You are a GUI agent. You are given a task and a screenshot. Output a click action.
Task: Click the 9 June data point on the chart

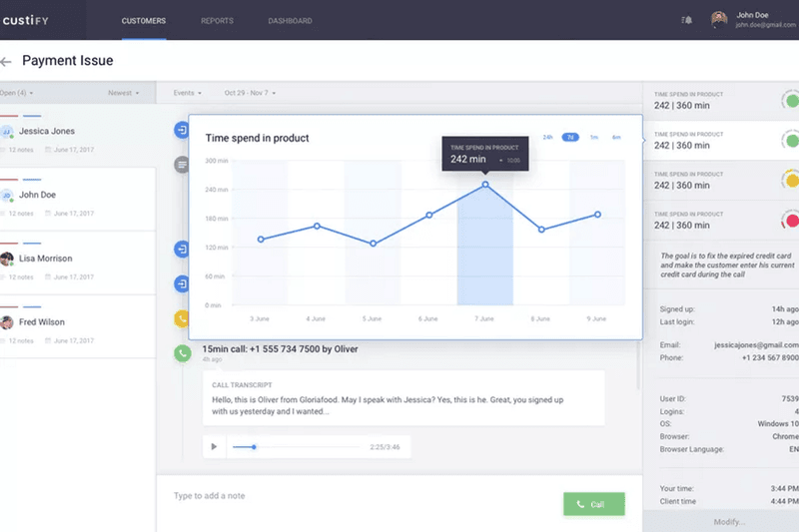tap(597, 215)
